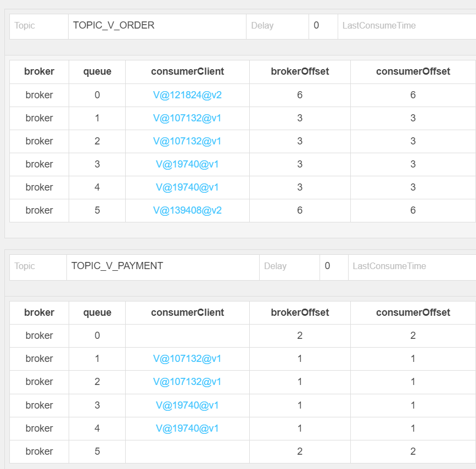Click the Topic label beside TOPIC_V_ORDER

[x=25, y=25]
